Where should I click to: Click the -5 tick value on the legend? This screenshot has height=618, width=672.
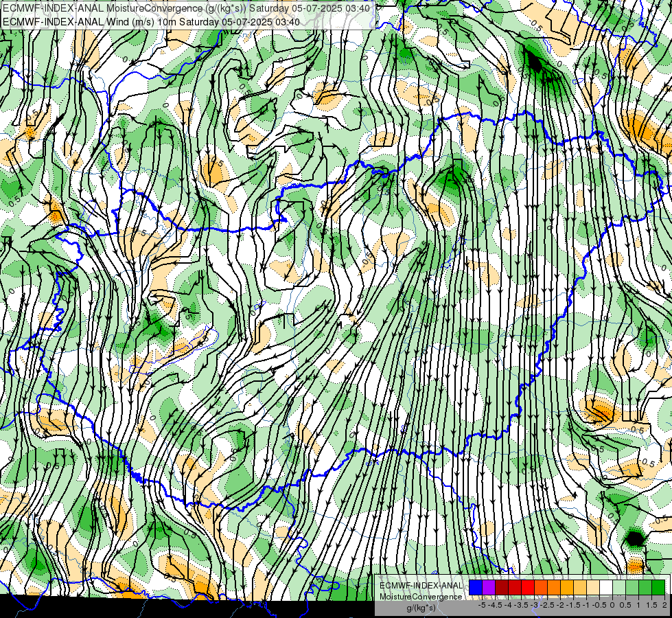click(x=482, y=605)
